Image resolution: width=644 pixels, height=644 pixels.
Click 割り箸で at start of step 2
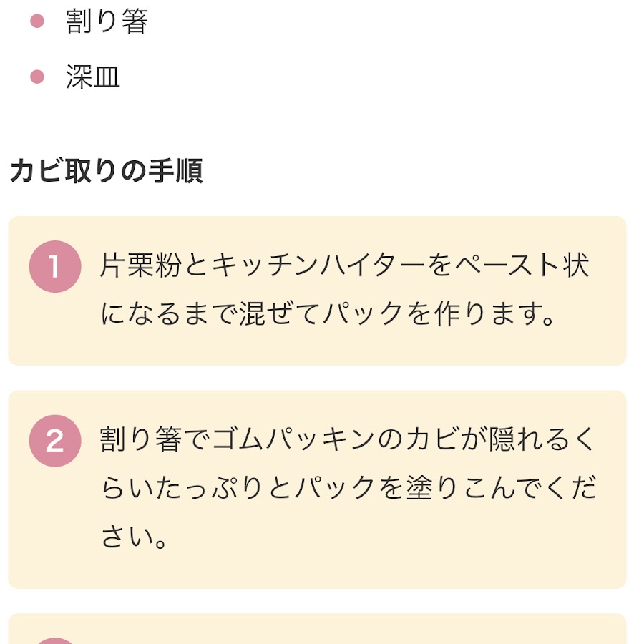tap(155, 439)
